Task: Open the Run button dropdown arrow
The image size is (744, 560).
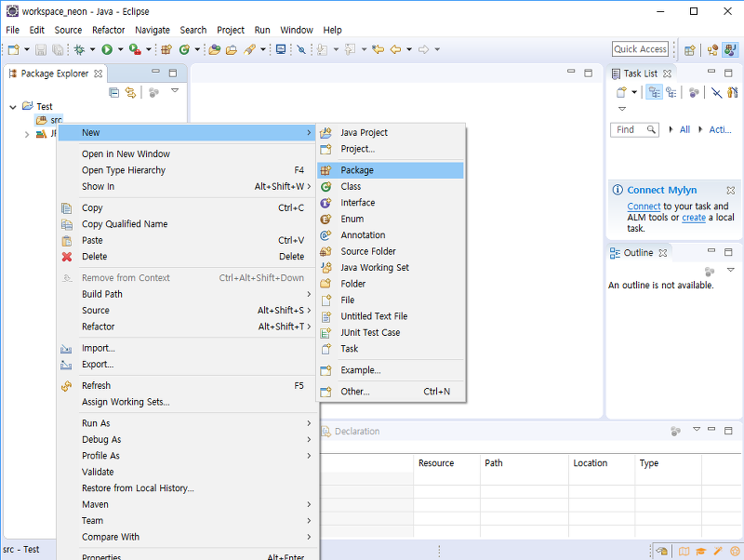Action: point(120,49)
